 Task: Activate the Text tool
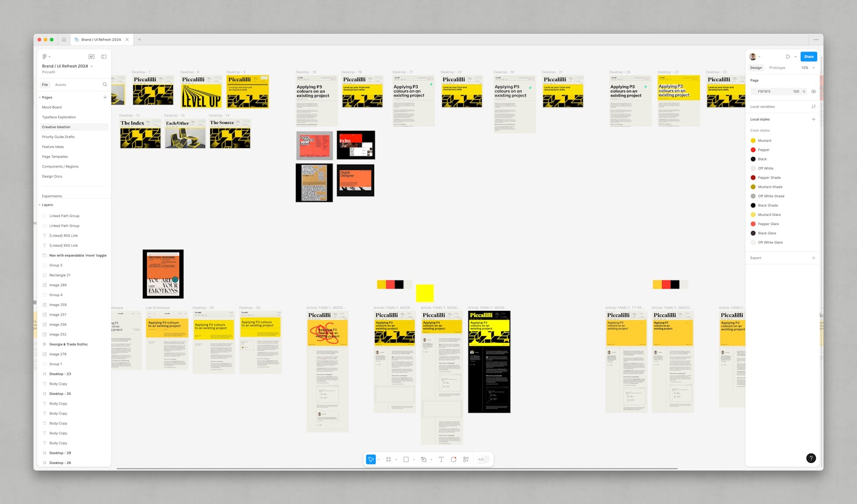point(441,459)
